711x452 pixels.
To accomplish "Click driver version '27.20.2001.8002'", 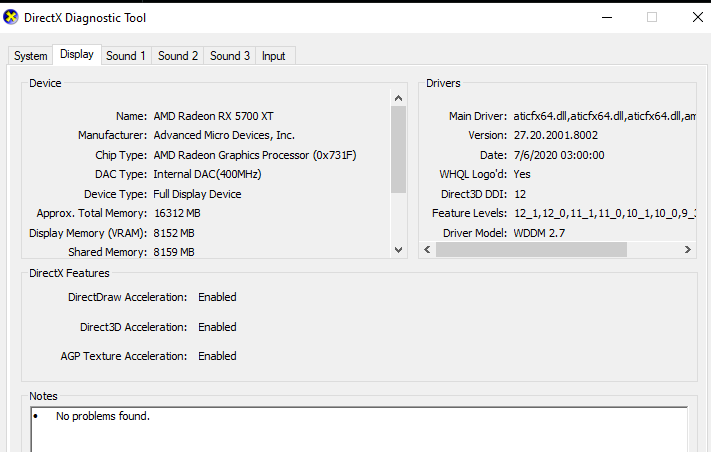I will click(555, 135).
